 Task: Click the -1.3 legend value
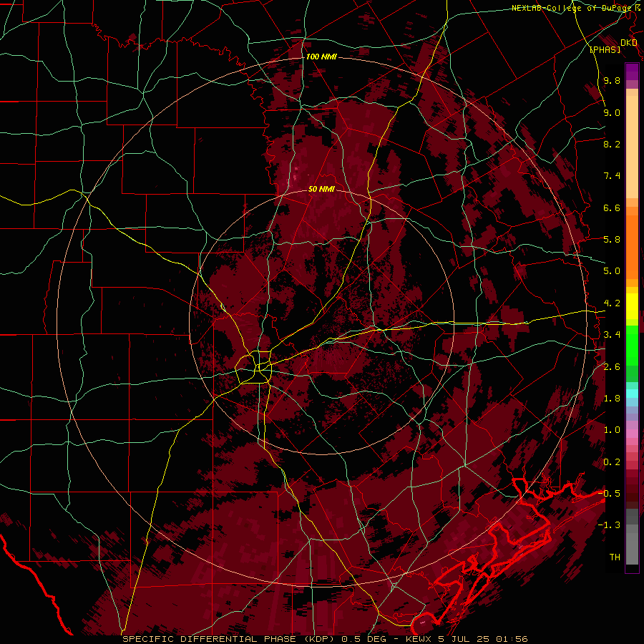609,525
